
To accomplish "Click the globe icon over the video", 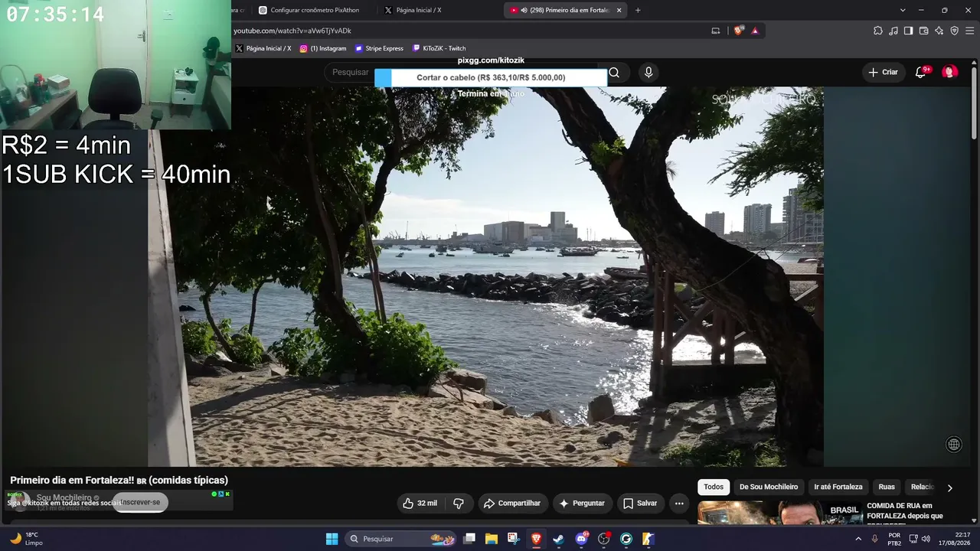I will coord(953,445).
